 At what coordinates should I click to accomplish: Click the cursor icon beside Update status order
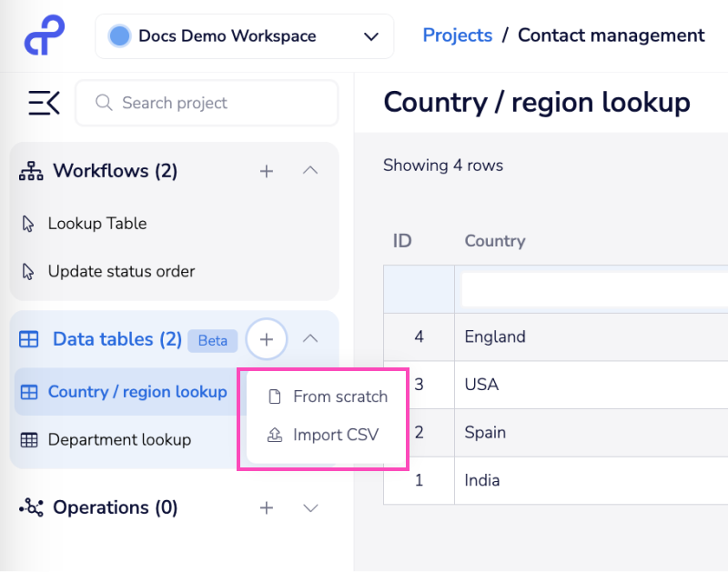(x=28, y=271)
